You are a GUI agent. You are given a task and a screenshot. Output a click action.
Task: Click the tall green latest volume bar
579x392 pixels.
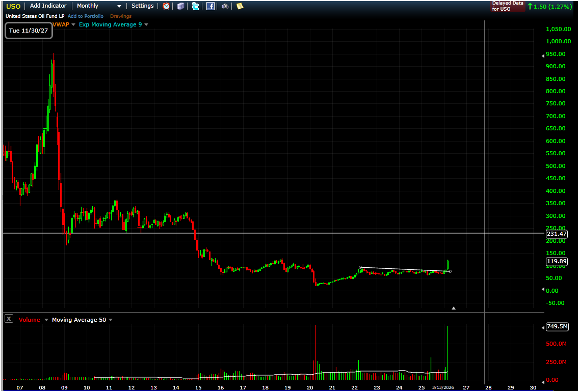click(448, 352)
